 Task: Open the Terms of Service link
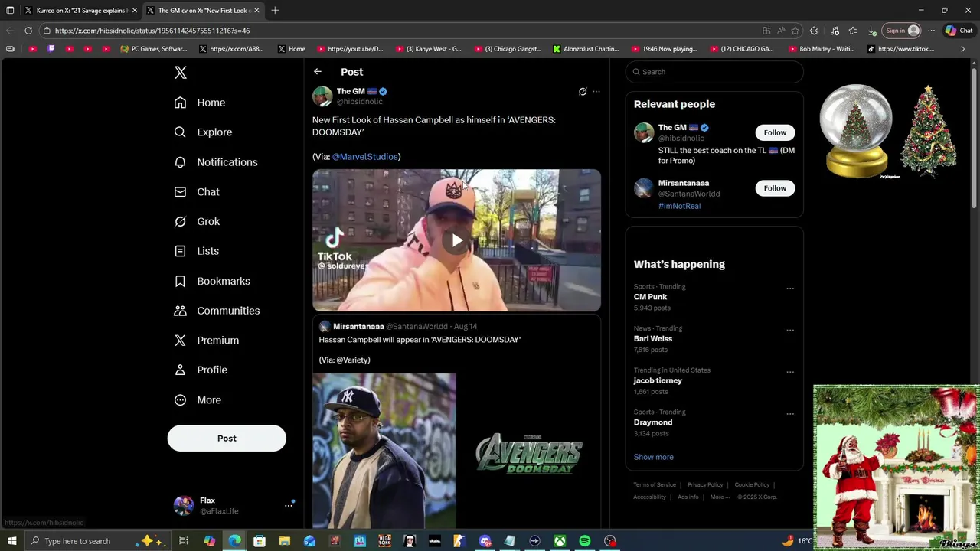click(x=655, y=484)
